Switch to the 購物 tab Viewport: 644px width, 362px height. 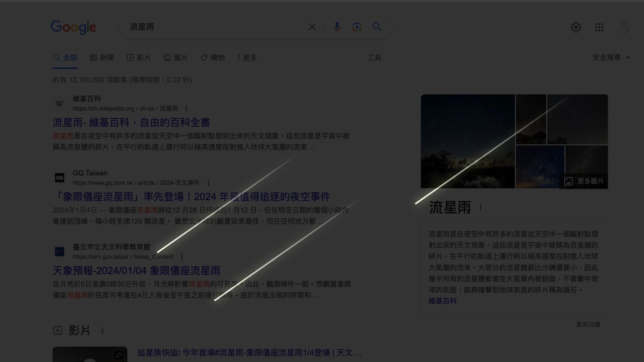click(212, 58)
